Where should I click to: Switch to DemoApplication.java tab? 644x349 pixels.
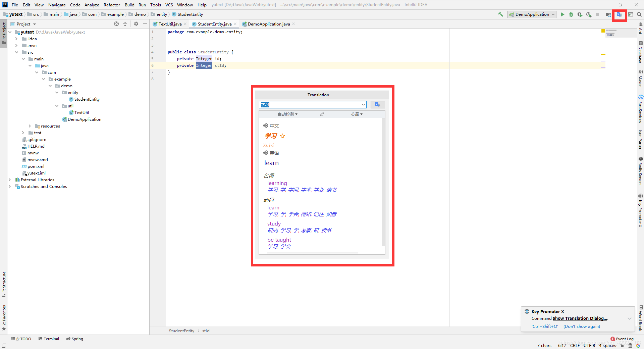269,24
